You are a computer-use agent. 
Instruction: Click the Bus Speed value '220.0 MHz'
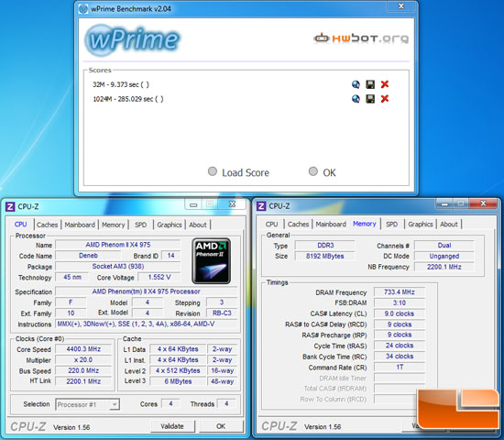coord(83,370)
